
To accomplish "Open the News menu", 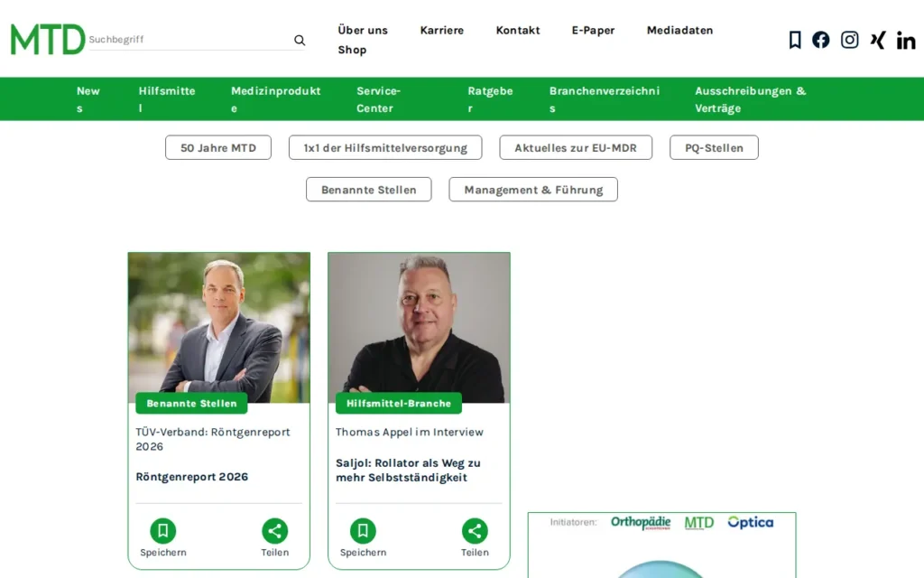I will 88,99.
